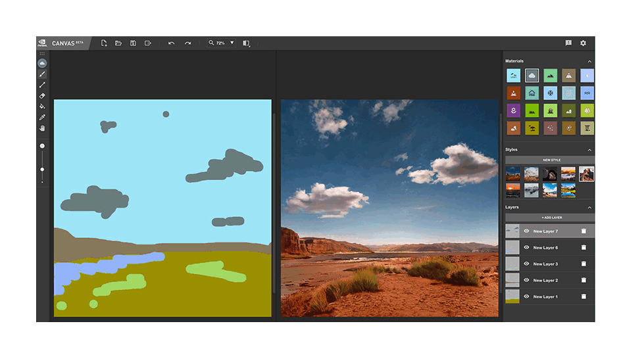Hide New Layer 1
Image resolution: width=644 pixels, height=353 pixels.
tap(526, 296)
